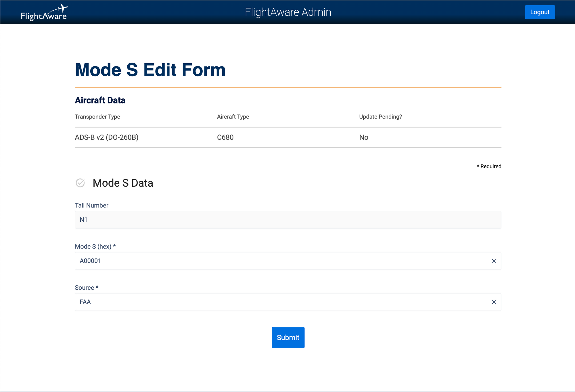The image size is (575, 392).
Task: Click the Update Pending value No
Action: (364, 137)
